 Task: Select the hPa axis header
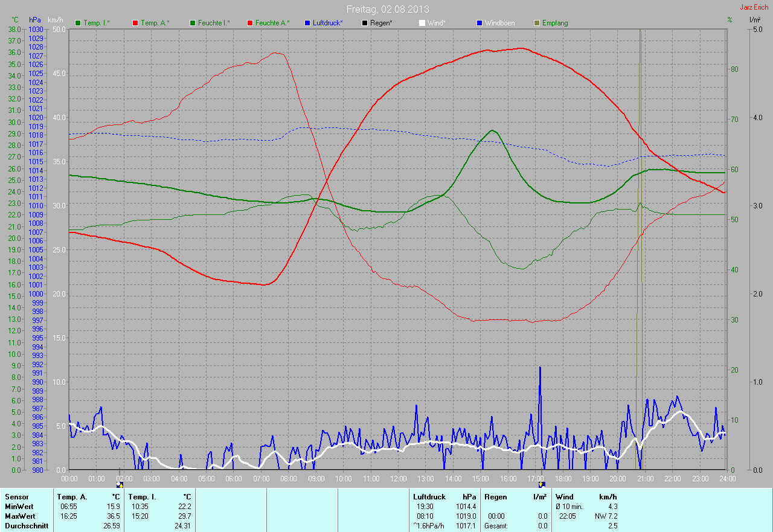[35, 20]
